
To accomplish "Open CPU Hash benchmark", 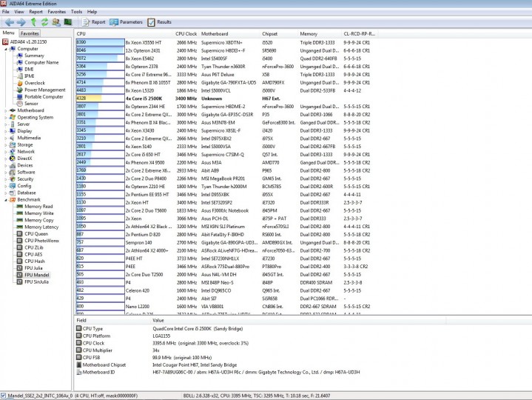I will coord(35,261).
